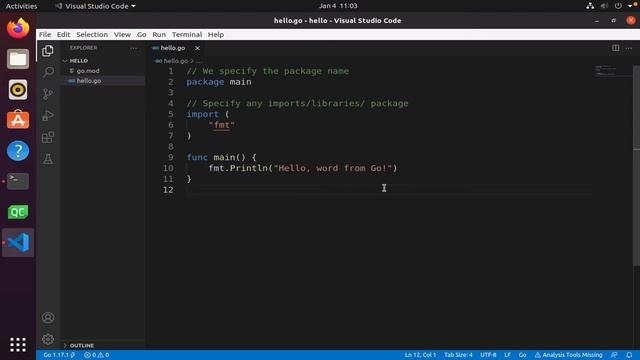
Task: Click the feedback icon in status bar
Action: [614, 355]
